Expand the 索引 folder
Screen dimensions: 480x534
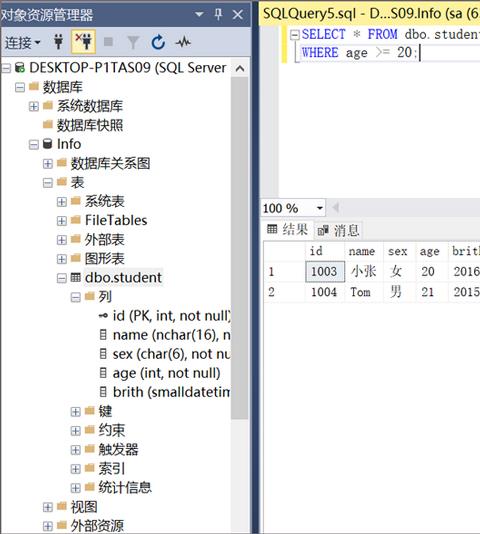(76, 469)
